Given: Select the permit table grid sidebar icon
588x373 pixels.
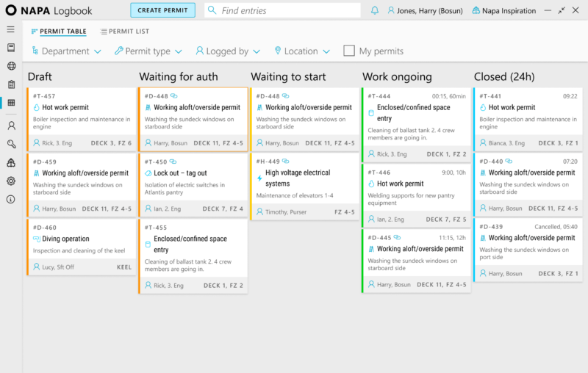Looking at the screenshot, I should click(11, 103).
